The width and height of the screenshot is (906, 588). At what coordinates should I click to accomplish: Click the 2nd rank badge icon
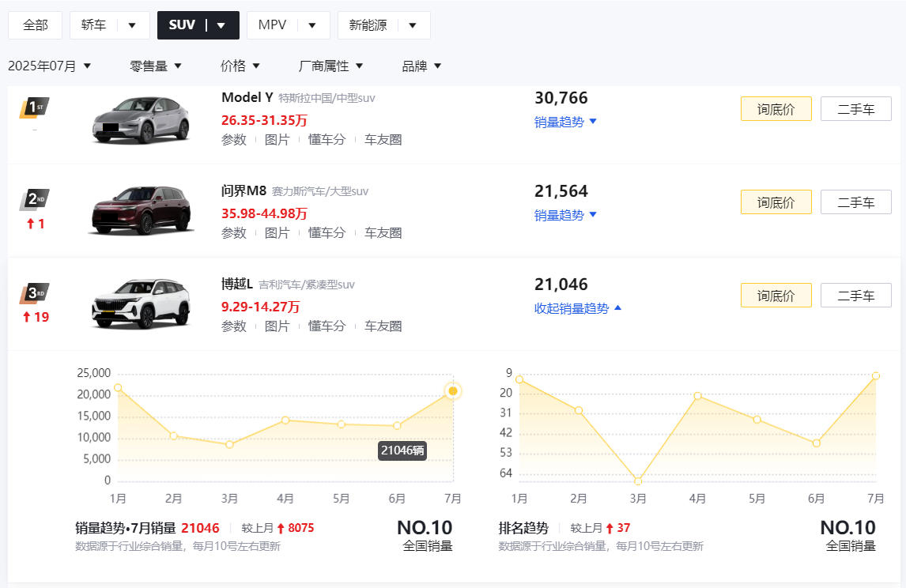click(x=35, y=200)
